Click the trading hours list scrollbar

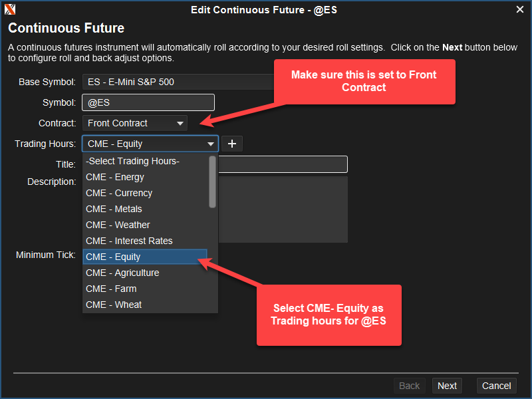tap(213, 183)
